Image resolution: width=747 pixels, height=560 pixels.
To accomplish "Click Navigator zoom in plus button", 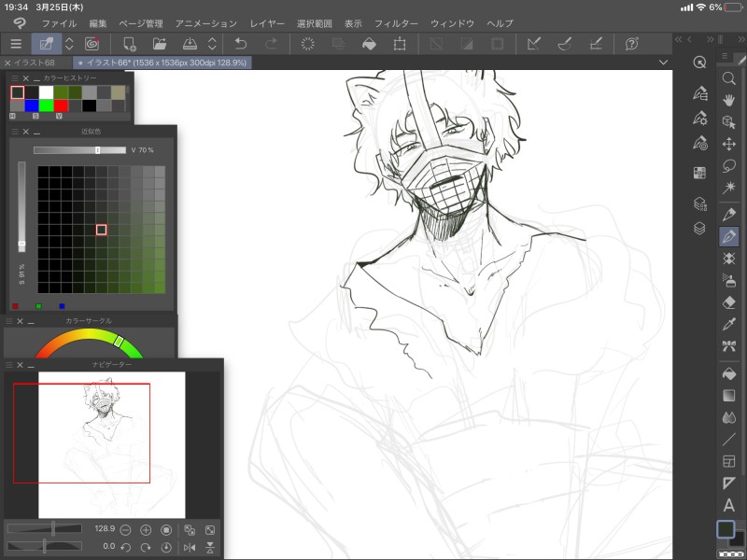I will [146, 529].
